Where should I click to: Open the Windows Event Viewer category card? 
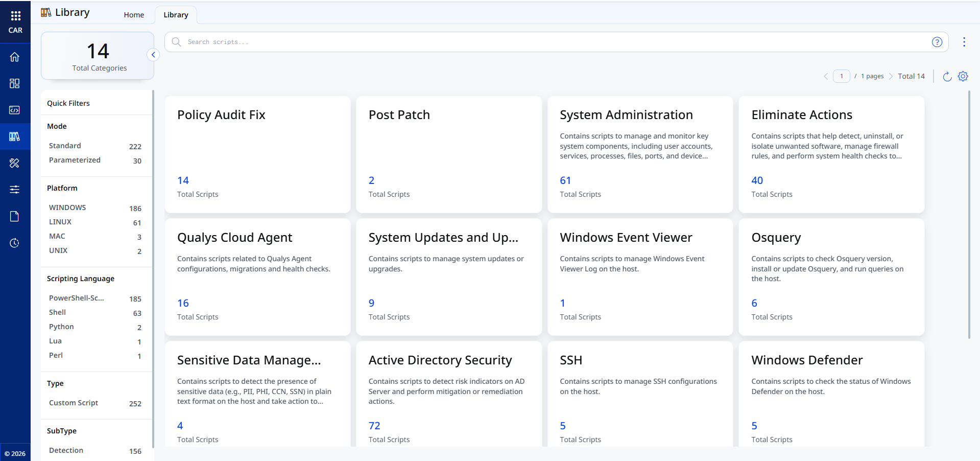[640, 277]
